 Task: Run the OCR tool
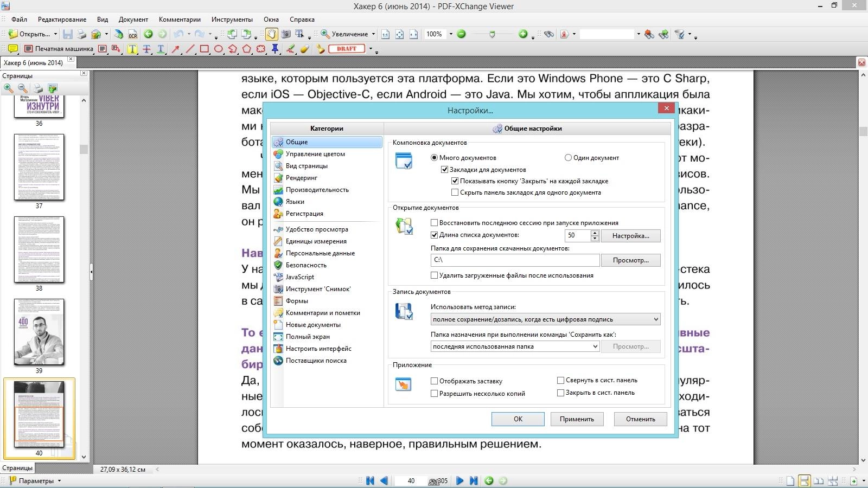click(133, 34)
